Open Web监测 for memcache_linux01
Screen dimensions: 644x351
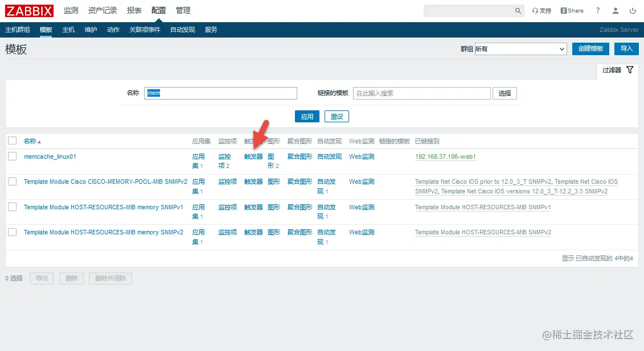point(362,156)
